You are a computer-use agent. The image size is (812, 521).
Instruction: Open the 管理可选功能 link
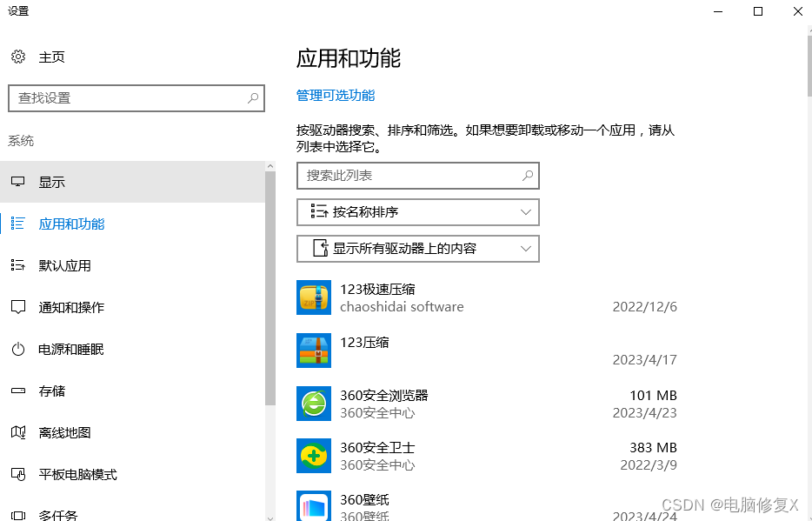[x=335, y=96]
